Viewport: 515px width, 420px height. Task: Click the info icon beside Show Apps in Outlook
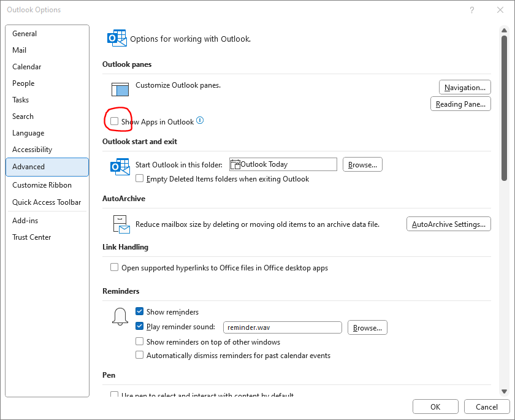point(200,121)
